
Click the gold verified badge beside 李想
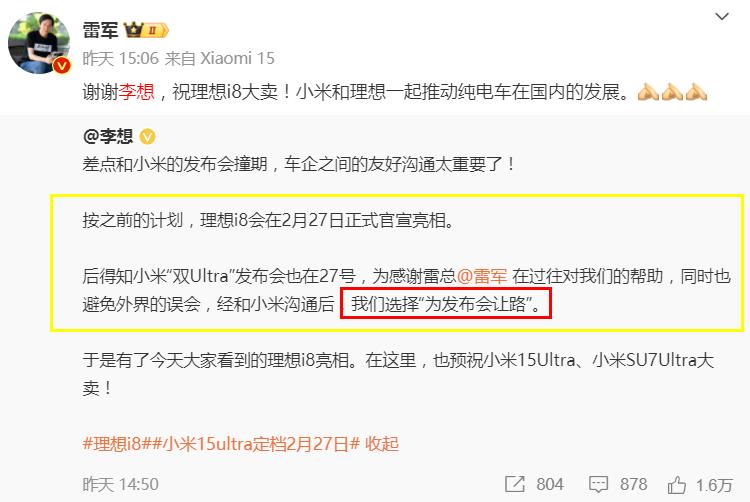[x=147, y=137]
